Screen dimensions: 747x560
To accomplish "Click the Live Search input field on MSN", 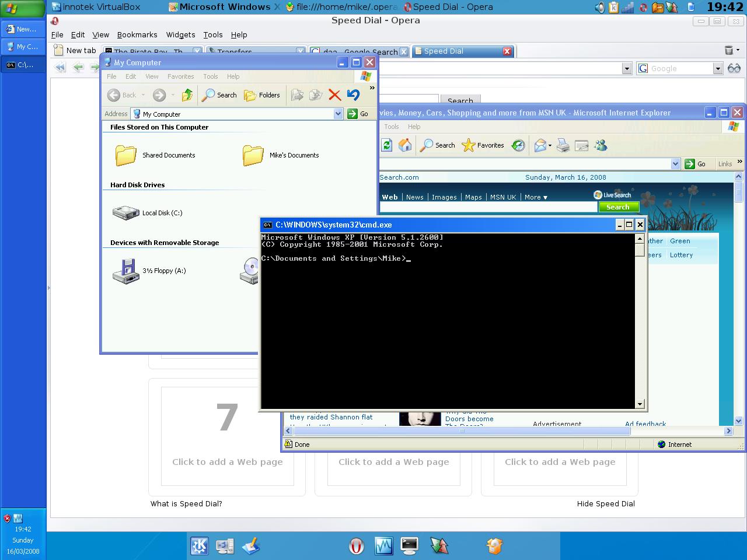I will 488,207.
